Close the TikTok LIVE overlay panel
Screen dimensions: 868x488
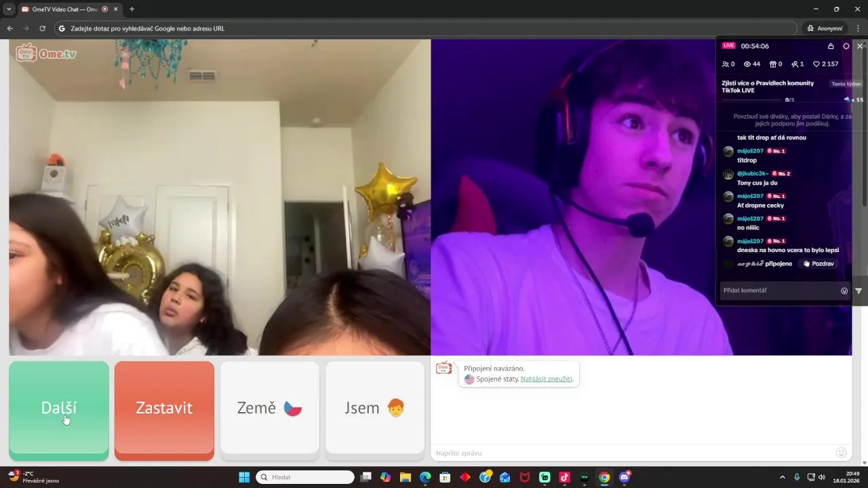coord(860,46)
